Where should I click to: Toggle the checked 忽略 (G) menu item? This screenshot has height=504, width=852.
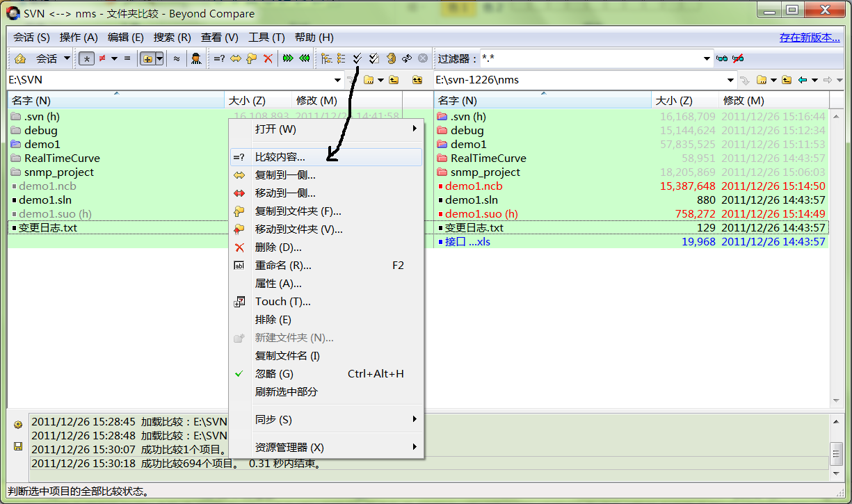click(326, 374)
